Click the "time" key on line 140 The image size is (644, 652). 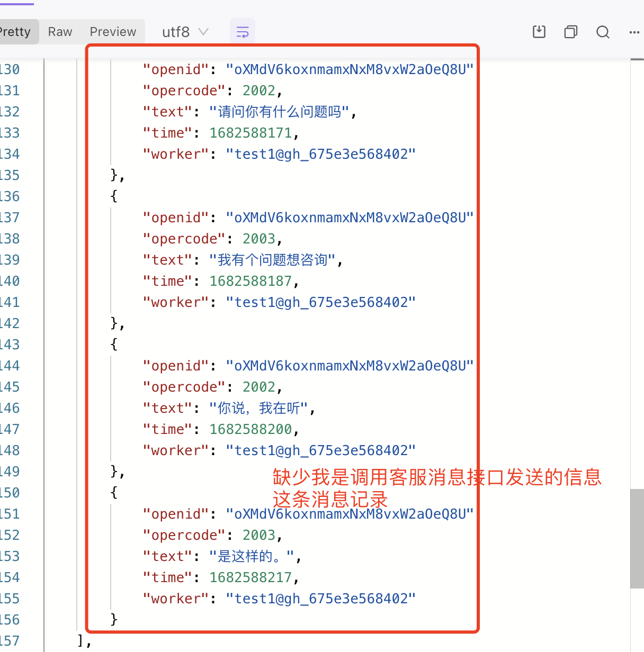167,281
